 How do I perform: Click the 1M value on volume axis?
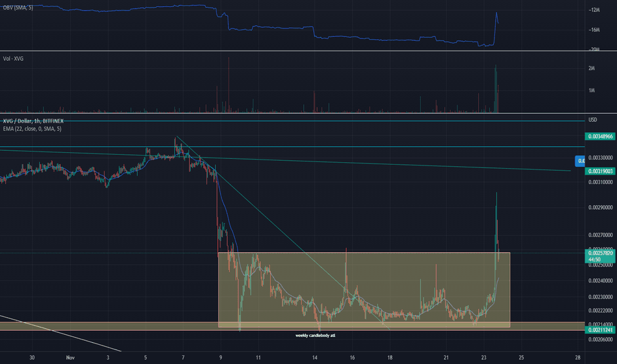click(591, 91)
